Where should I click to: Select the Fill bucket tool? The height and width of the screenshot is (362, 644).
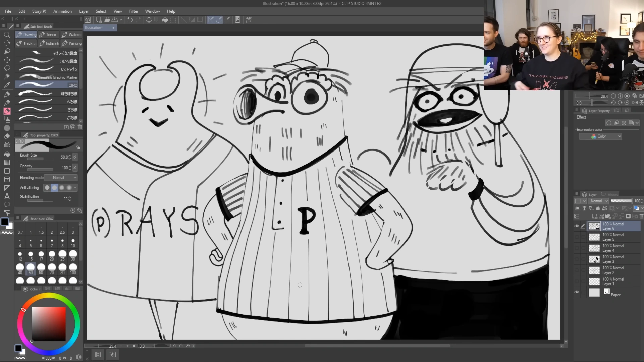[7, 154]
